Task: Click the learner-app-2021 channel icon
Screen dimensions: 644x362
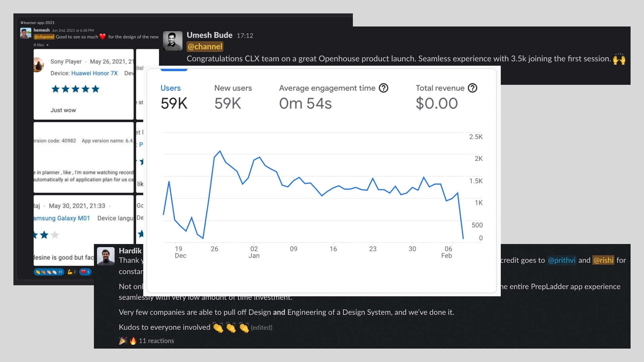Action: [22, 23]
